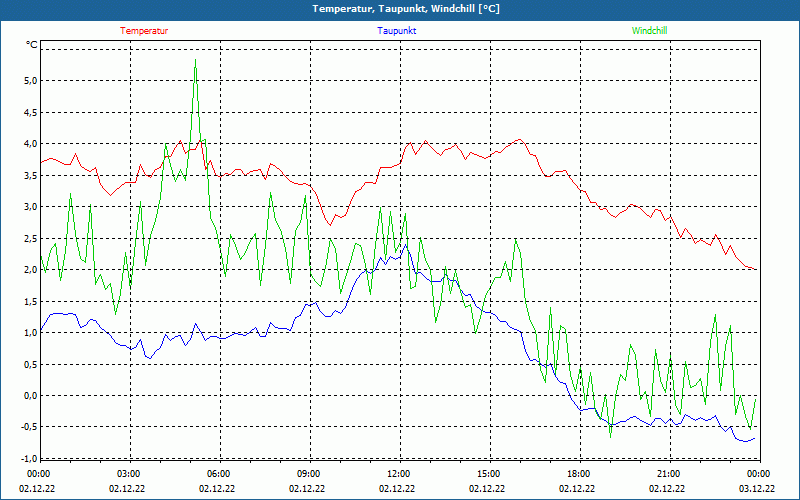Click the 03.12.22 date label

point(757,489)
